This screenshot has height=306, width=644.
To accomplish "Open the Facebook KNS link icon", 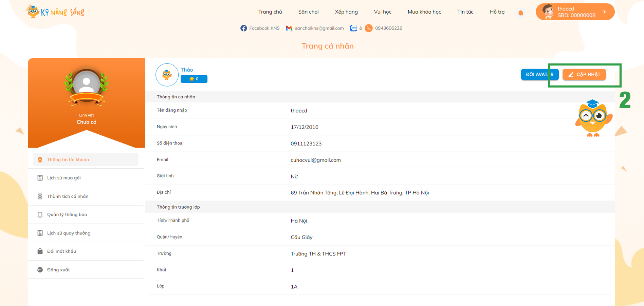I will (x=243, y=28).
